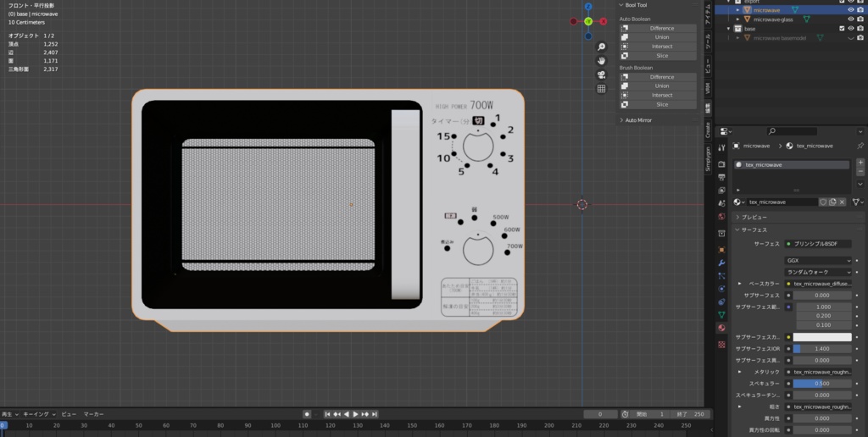Toggle base collection exclude checkbox
The height and width of the screenshot is (437, 868).
[x=842, y=28]
